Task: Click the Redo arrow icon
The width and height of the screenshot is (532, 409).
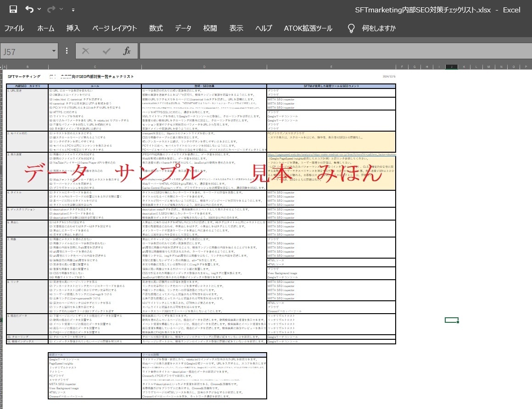Action: (51, 9)
